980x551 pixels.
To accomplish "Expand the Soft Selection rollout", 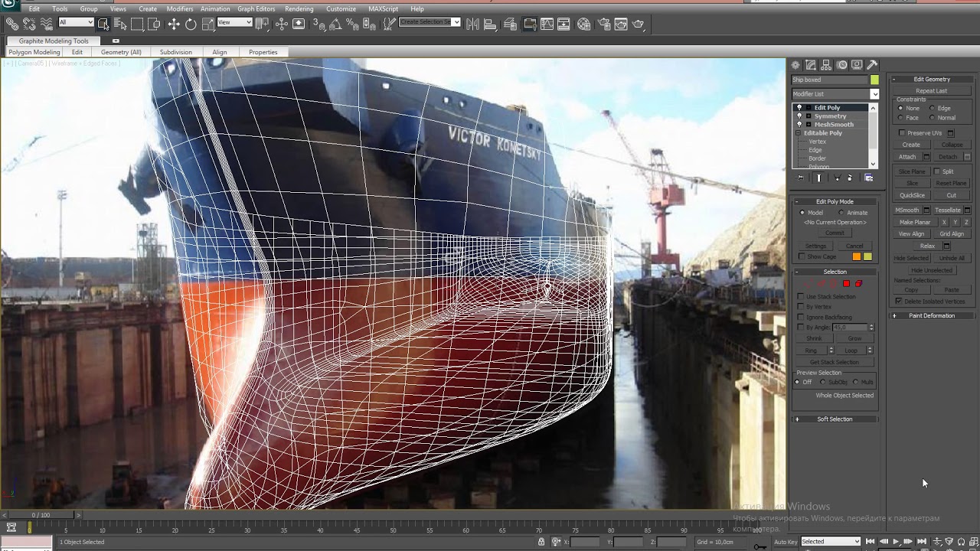I will point(835,419).
